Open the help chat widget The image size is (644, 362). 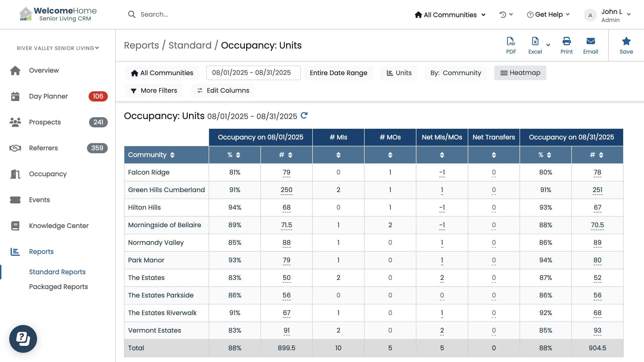tap(23, 338)
